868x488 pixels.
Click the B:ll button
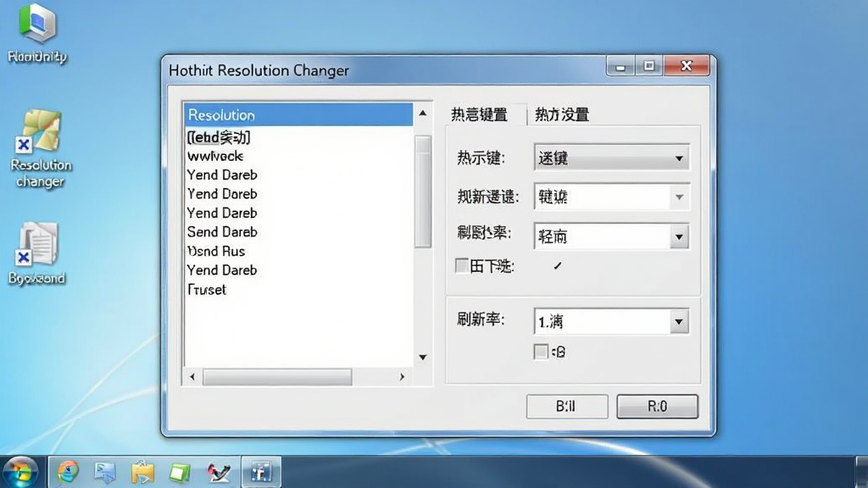tap(567, 407)
